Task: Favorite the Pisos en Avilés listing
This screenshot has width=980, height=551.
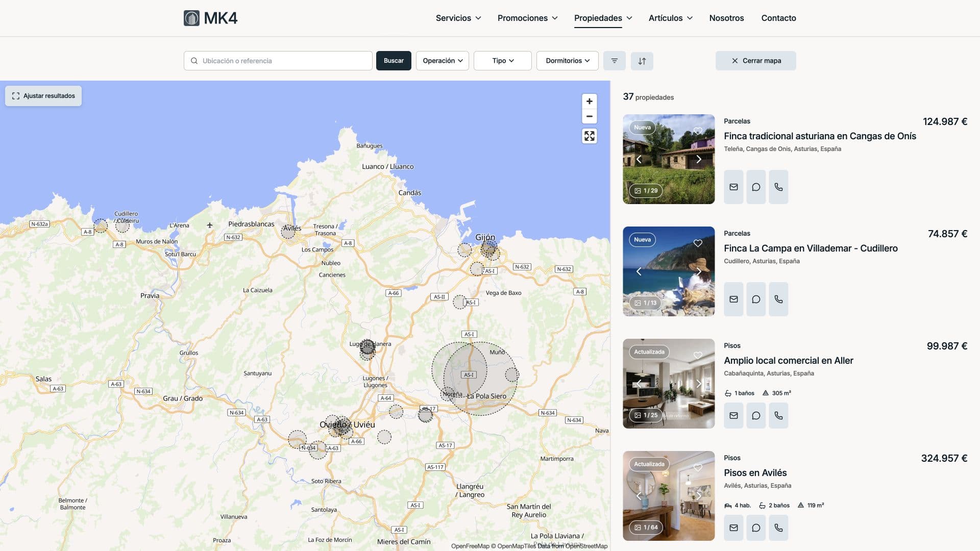Action: (698, 468)
